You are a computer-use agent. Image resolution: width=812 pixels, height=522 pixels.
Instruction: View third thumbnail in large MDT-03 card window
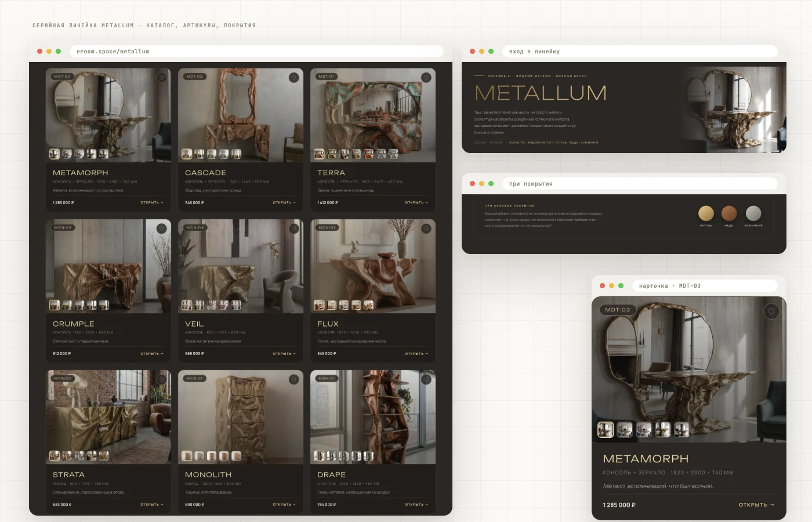coord(644,429)
